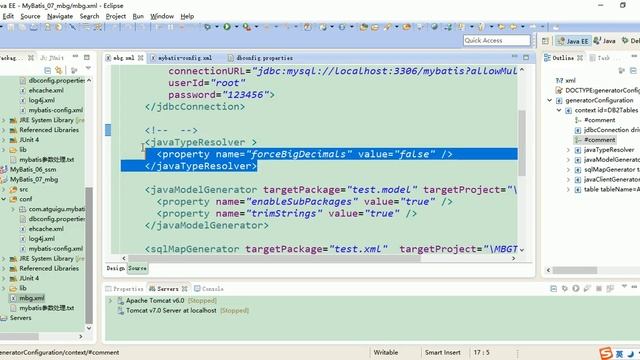640x360 pixels.
Task: Focus the Quick Access search field
Action: click(x=496, y=40)
